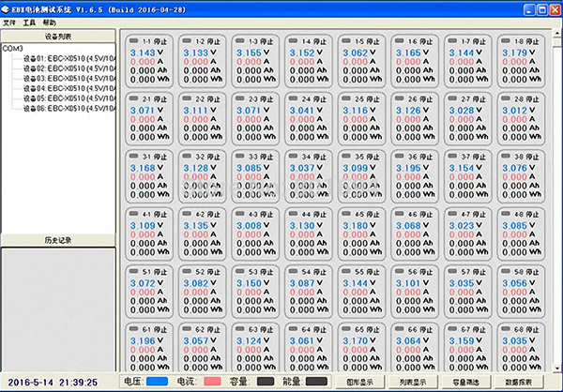The image size is (563, 392).
Task: Click the status indicator of channel 2-3
Action: pyautogui.click(x=241, y=98)
